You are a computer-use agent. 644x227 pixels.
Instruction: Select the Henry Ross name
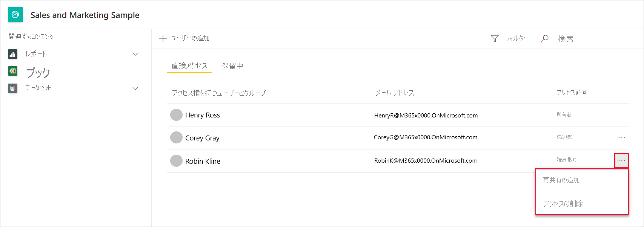(x=203, y=115)
